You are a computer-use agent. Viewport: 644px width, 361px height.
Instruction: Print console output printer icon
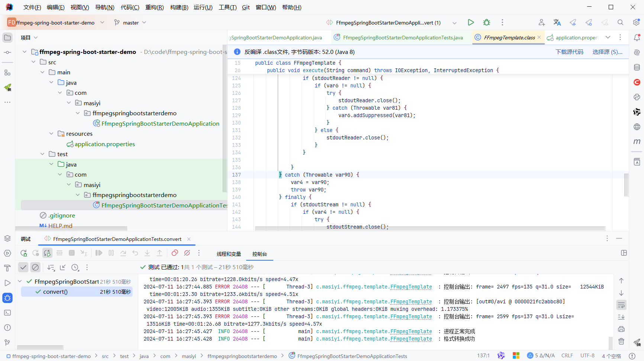pos(621,329)
